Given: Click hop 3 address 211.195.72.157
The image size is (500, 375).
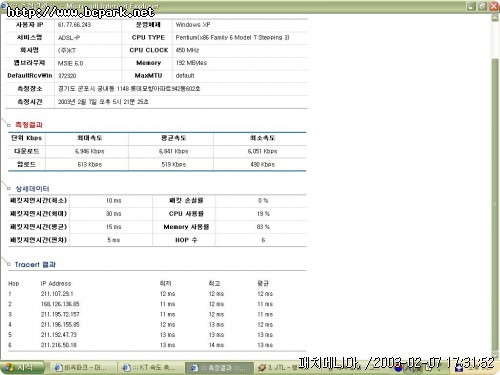Looking at the screenshot, I should pos(60,314).
